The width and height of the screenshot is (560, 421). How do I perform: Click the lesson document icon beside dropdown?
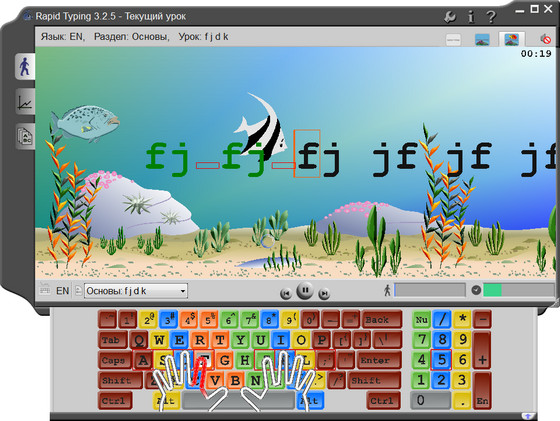tap(79, 291)
